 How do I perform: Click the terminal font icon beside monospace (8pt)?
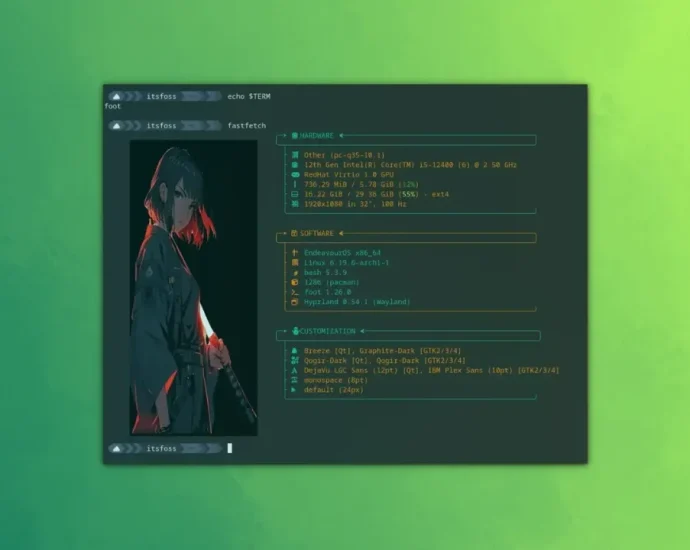pos(294,380)
